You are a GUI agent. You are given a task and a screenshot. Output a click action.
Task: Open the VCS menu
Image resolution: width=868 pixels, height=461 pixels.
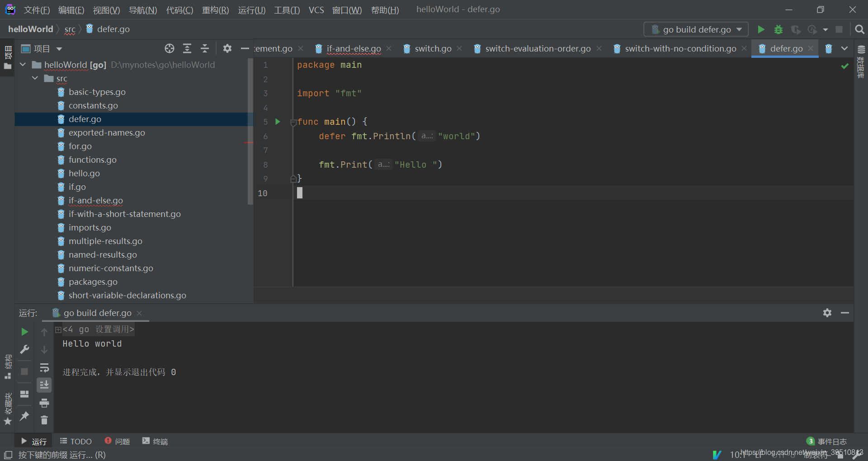316,10
